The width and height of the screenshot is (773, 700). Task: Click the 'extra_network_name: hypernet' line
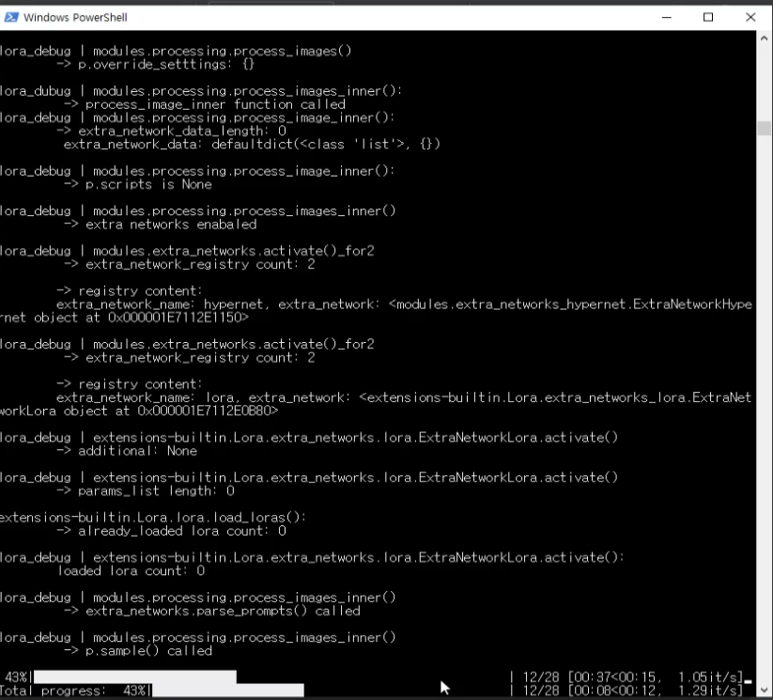click(404, 304)
